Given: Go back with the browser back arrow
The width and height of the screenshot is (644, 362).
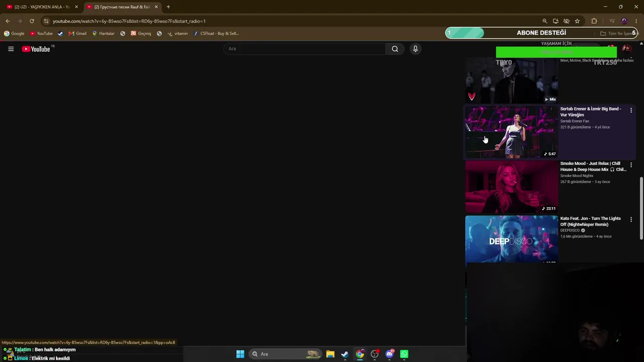Looking at the screenshot, I should [x=8, y=21].
